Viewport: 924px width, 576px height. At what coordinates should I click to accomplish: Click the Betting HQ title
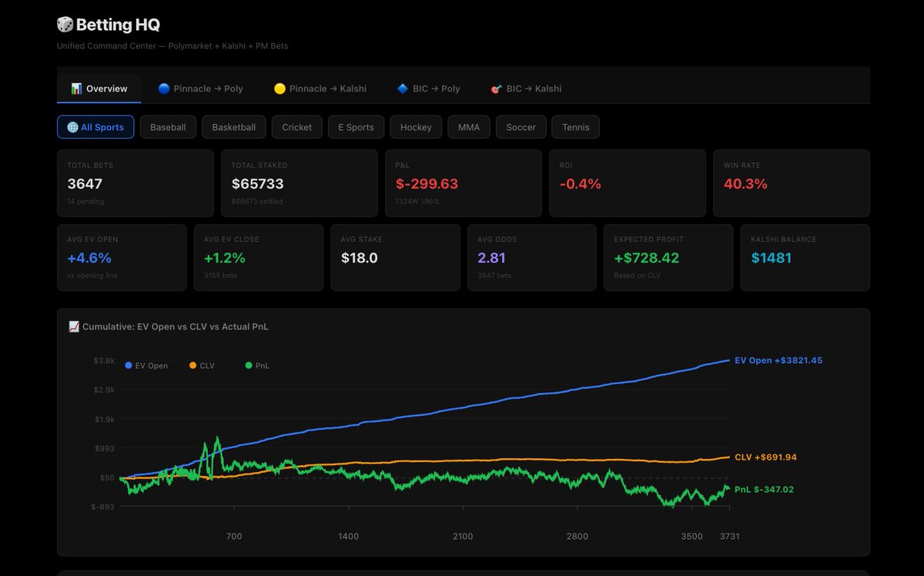click(118, 25)
